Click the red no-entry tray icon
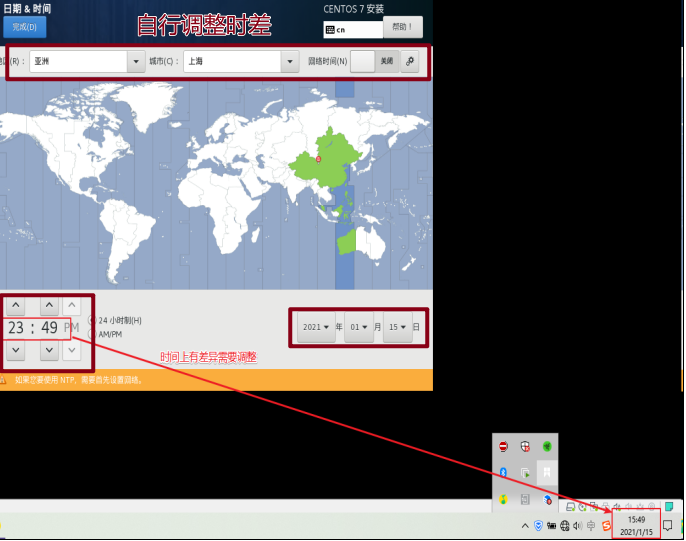The image size is (686, 541). (x=503, y=447)
